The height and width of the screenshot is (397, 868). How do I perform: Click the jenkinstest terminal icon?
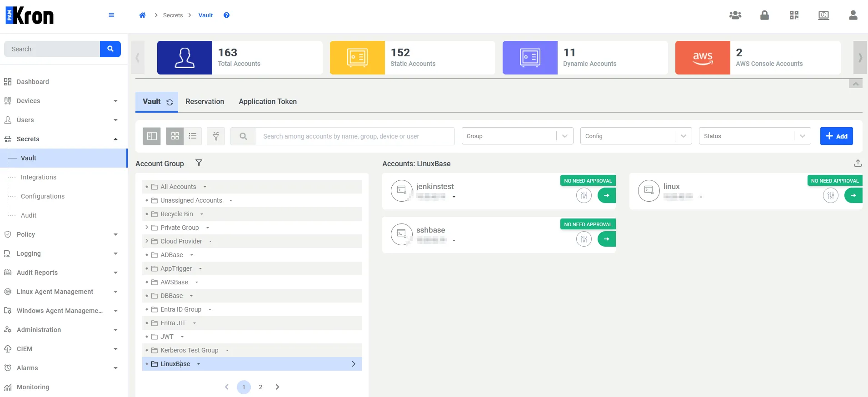point(402,191)
